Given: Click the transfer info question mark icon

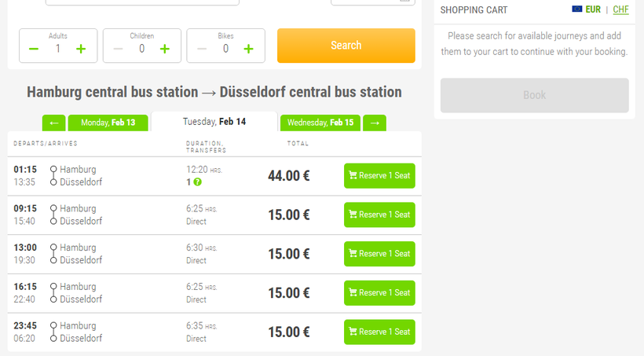Looking at the screenshot, I should click(198, 182).
